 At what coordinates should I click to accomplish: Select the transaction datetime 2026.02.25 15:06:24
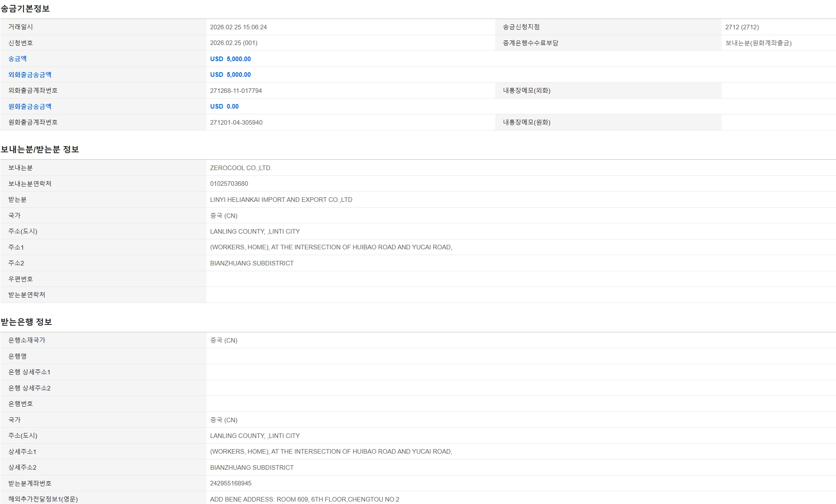pyautogui.click(x=238, y=27)
